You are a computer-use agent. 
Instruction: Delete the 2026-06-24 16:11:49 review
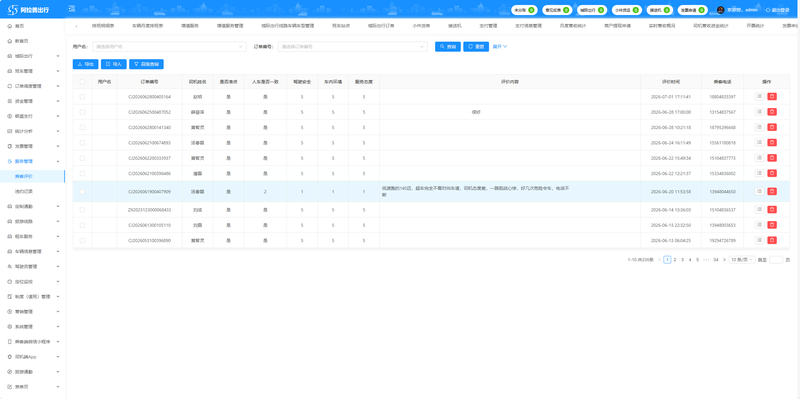tap(772, 142)
